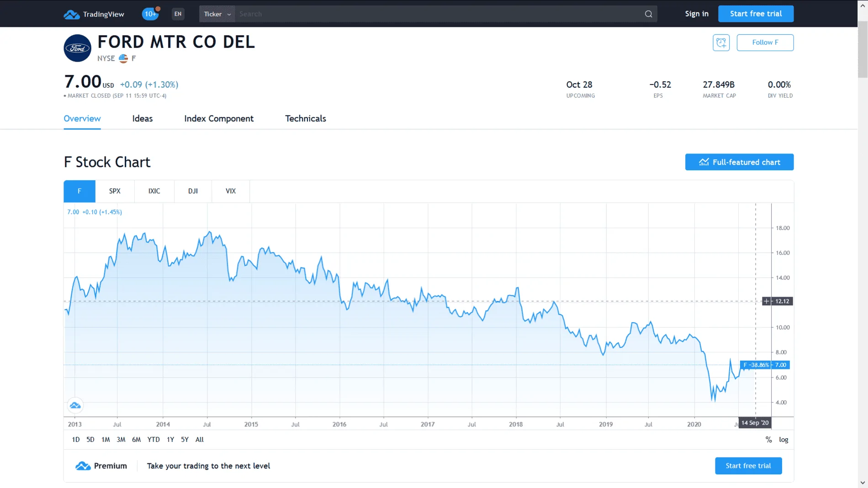This screenshot has width=868, height=488.
Task: Open the EN language selector
Action: click(178, 14)
